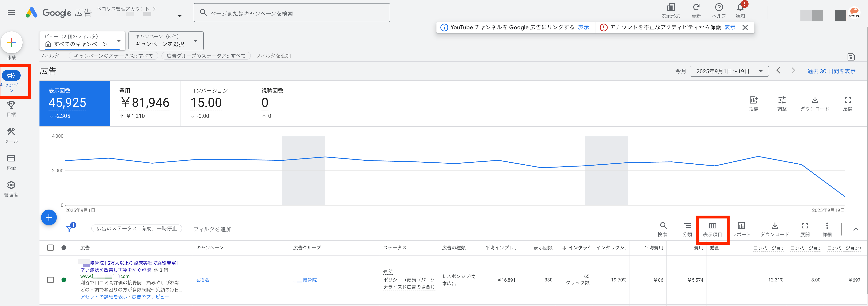Viewport: 868px width, 306px height.
Task: Toggle the green status dot of first ad
Action: tap(64, 280)
